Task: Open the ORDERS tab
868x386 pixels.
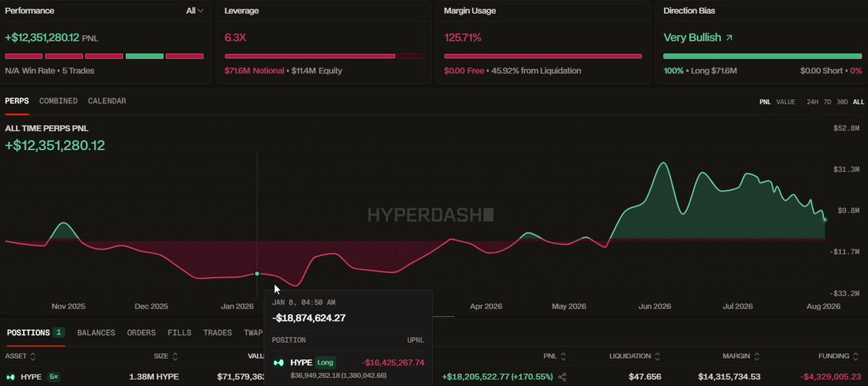Action: (141, 333)
